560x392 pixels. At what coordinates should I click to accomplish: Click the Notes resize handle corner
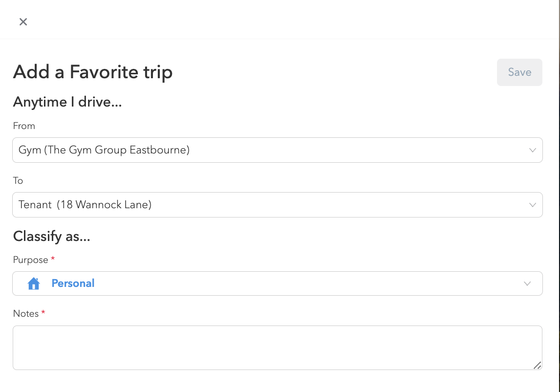point(537,365)
